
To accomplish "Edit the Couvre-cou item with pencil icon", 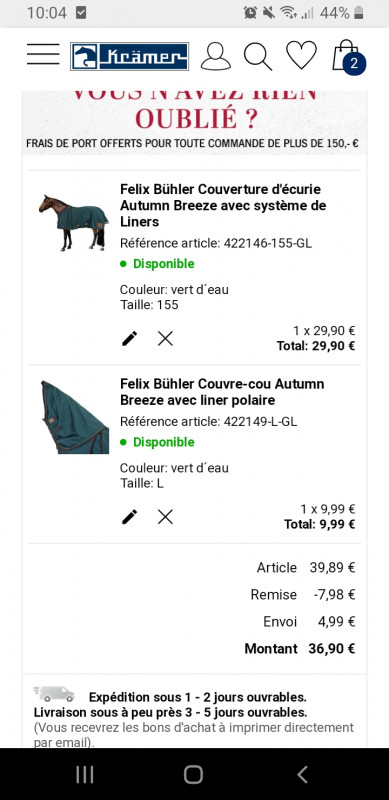I will point(130,517).
